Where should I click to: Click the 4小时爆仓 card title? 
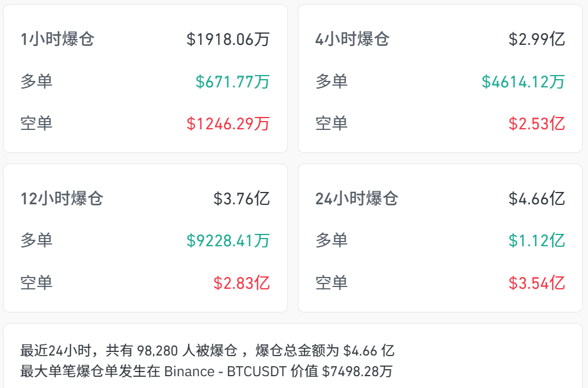pos(352,40)
